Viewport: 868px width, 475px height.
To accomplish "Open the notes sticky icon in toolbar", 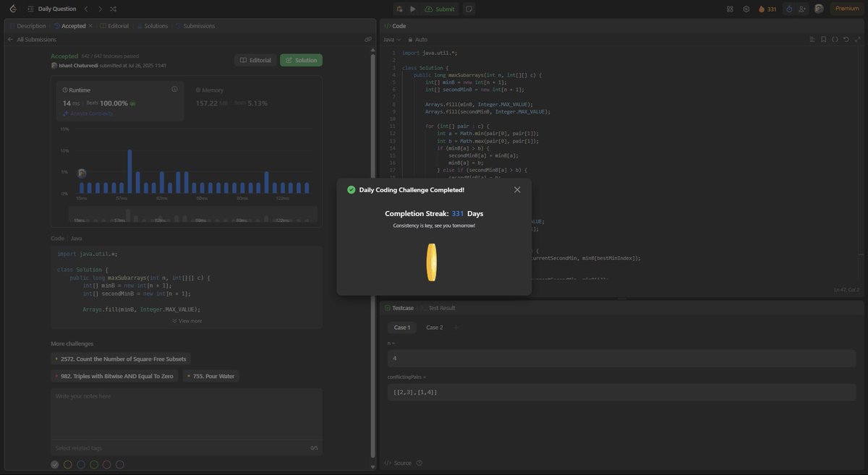I will point(469,9).
